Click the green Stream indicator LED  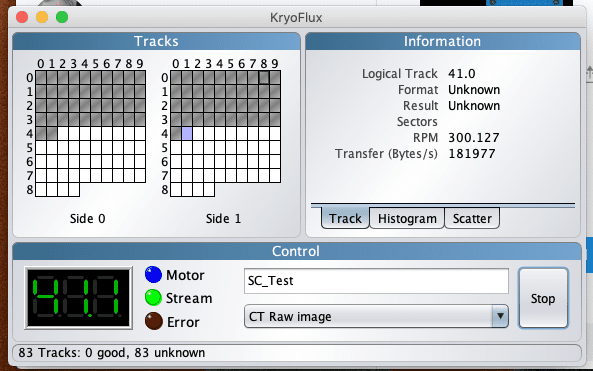[153, 298]
